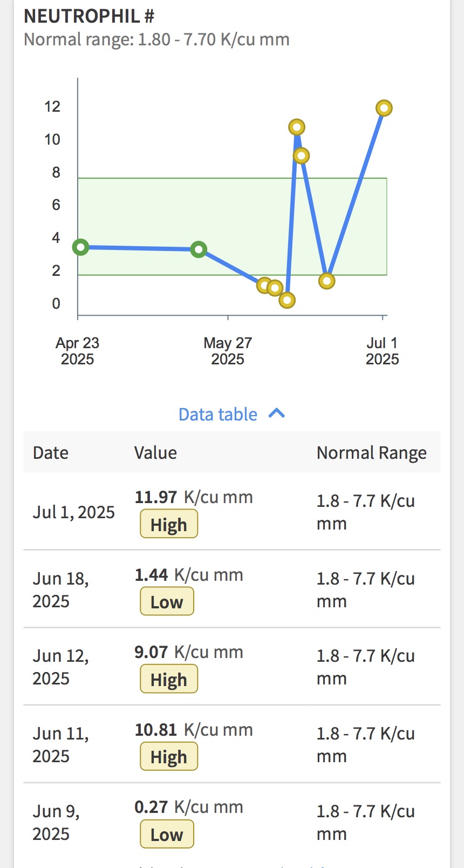This screenshot has width=464, height=868.
Task: Click the green normal range band on chart
Action: tap(162, 216)
